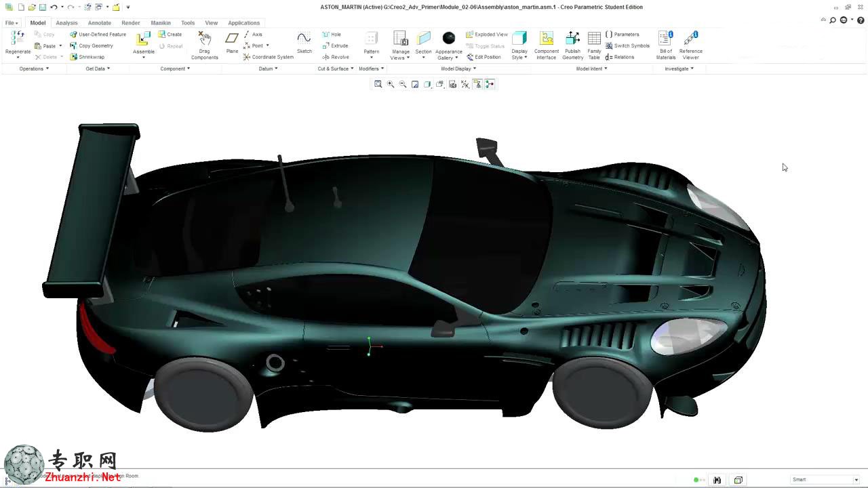The height and width of the screenshot is (488, 868).
Task: Expand the Operations group
Action: coord(34,68)
